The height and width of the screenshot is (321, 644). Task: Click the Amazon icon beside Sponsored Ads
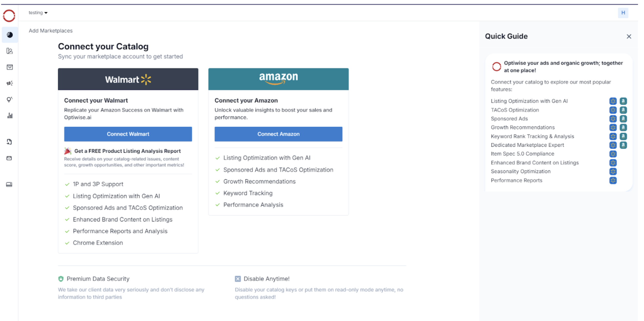pos(623,119)
